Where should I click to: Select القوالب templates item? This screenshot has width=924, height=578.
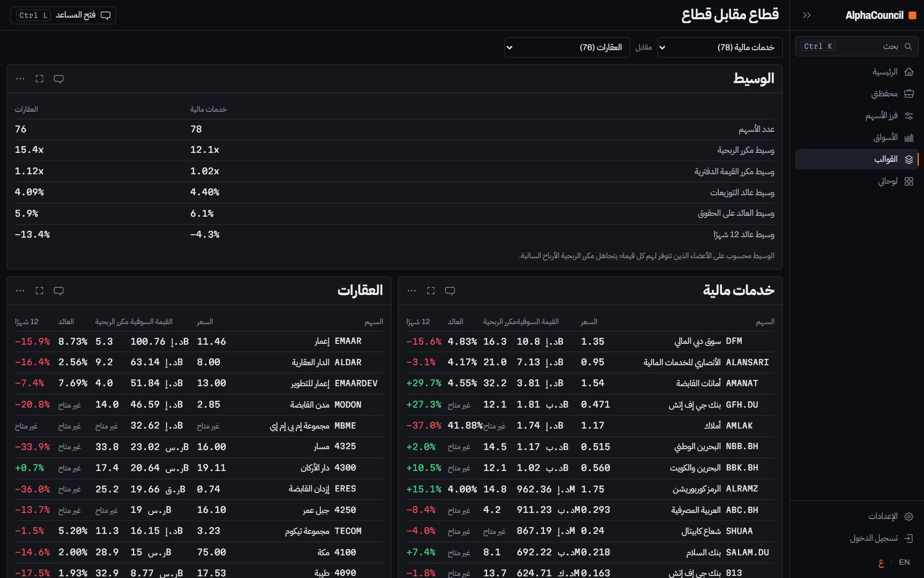856,159
